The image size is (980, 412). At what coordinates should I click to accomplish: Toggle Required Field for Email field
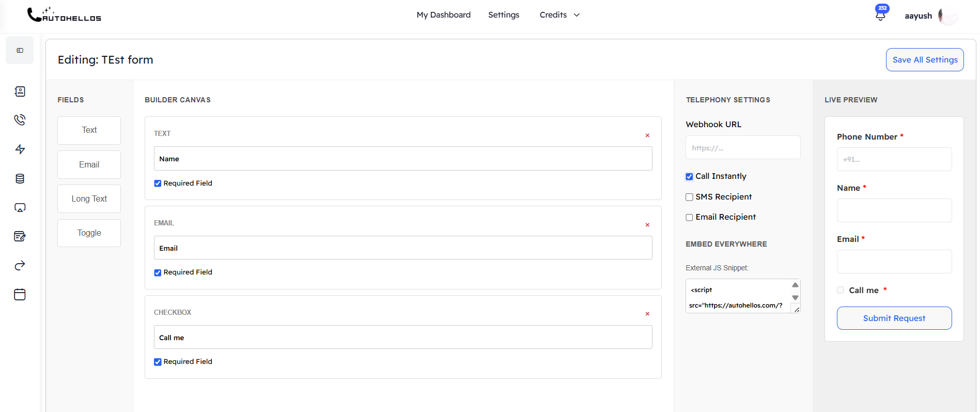click(x=158, y=272)
